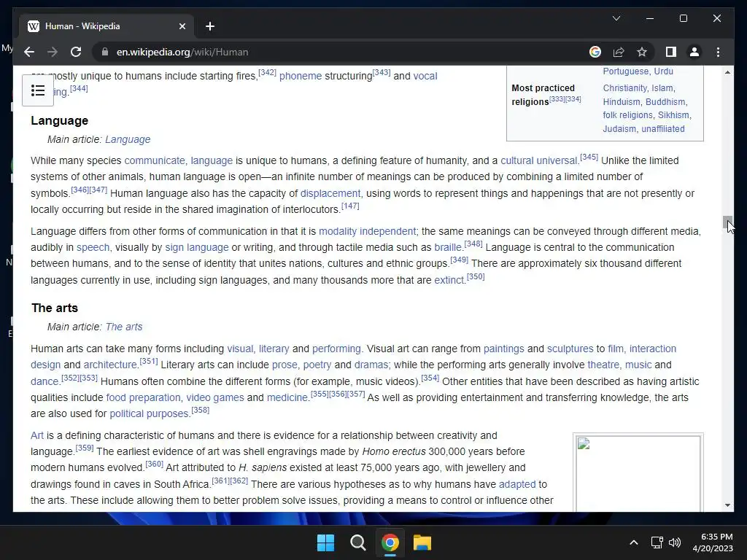The width and height of the screenshot is (747, 560).
Task: Open the clock and date panel
Action: pyautogui.click(x=713, y=542)
